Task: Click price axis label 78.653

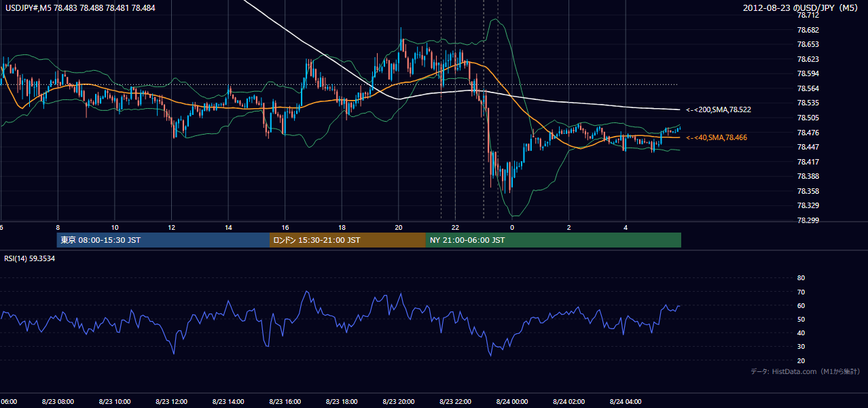Action: (x=808, y=44)
